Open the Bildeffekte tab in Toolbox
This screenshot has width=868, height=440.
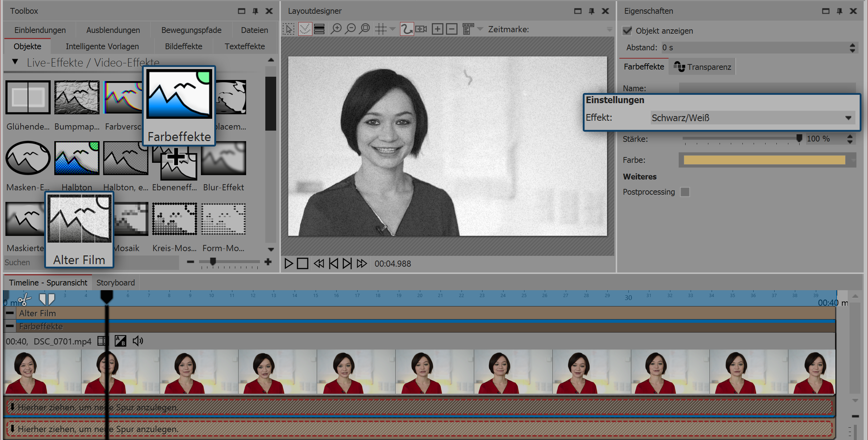point(184,46)
